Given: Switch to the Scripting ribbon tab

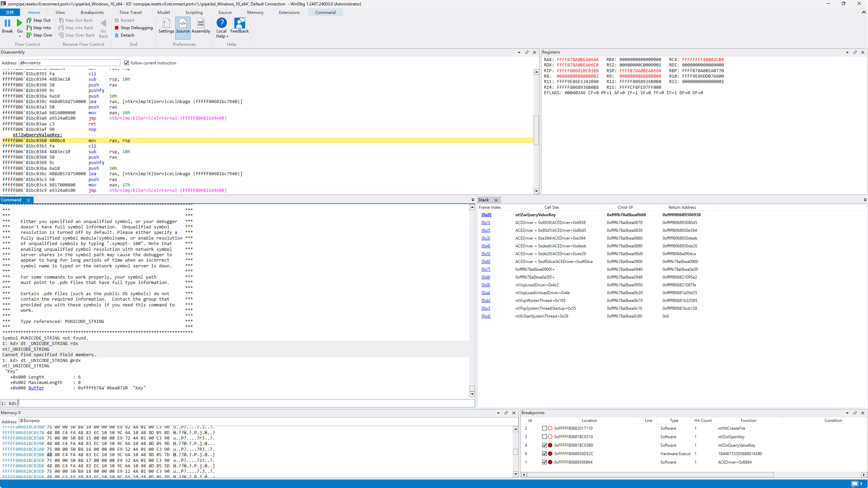Looking at the screenshot, I should point(194,13).
